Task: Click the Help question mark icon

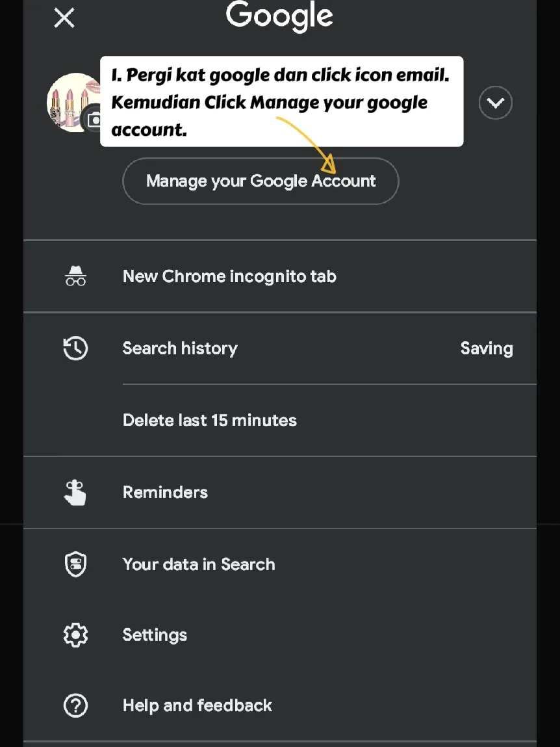Action: click(75, 705)
